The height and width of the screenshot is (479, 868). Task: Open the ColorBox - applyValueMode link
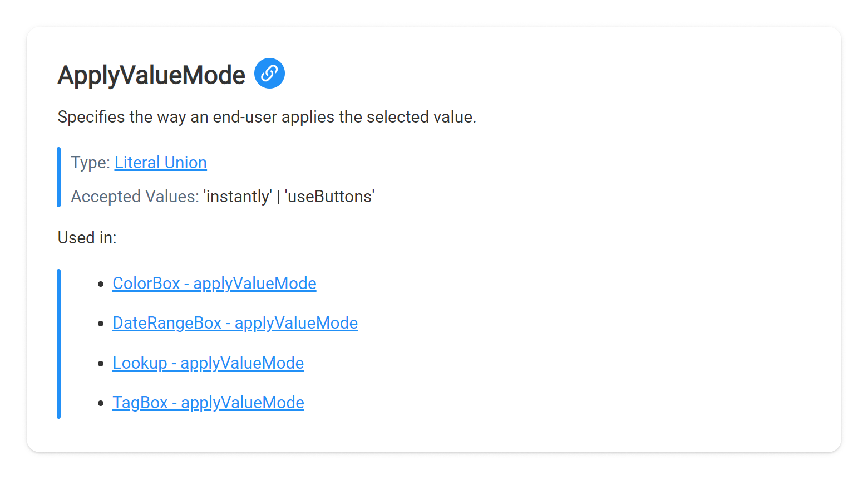click(214, 284)
